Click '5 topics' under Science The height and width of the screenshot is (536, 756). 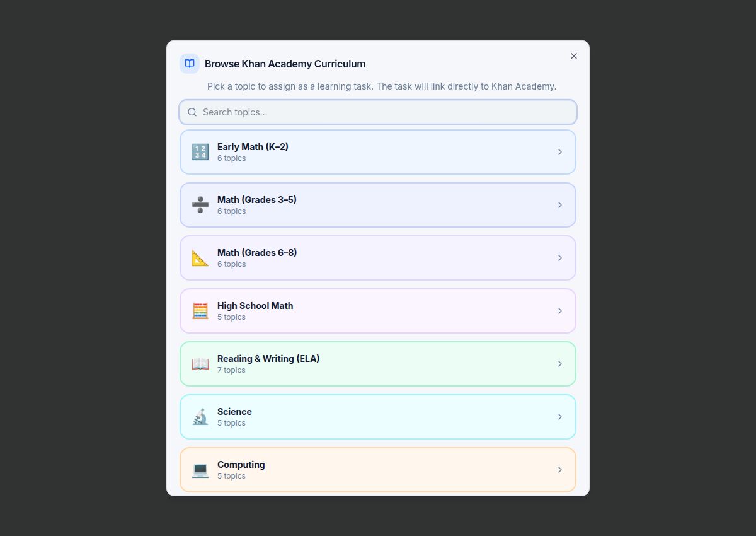[x=231, y=423]
